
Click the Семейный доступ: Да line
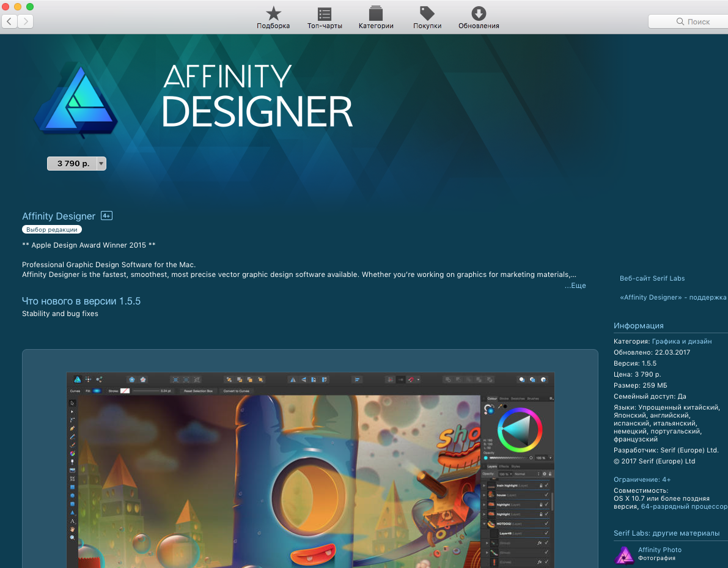pyautogui.click(x=650, y=396)
